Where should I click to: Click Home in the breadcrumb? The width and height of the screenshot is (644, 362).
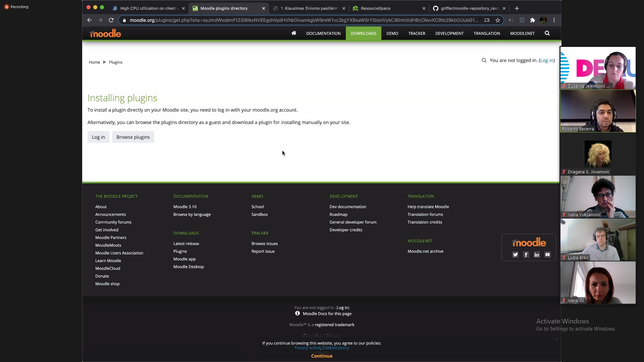[x=95, y=62]
